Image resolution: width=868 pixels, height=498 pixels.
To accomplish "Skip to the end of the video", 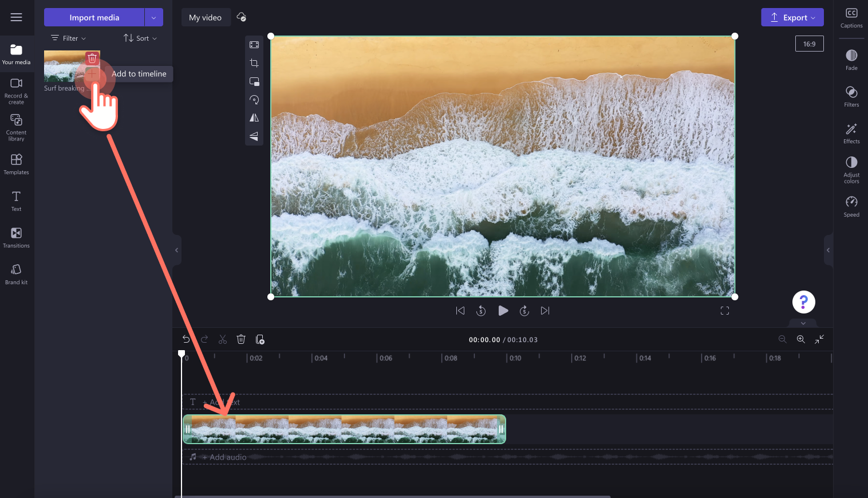I will tap(545, 311).
